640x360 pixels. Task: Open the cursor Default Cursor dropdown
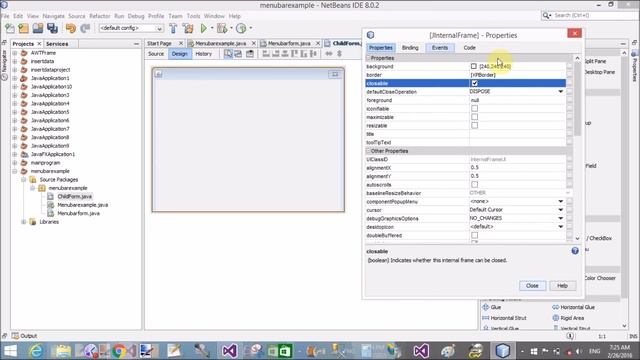560,210
